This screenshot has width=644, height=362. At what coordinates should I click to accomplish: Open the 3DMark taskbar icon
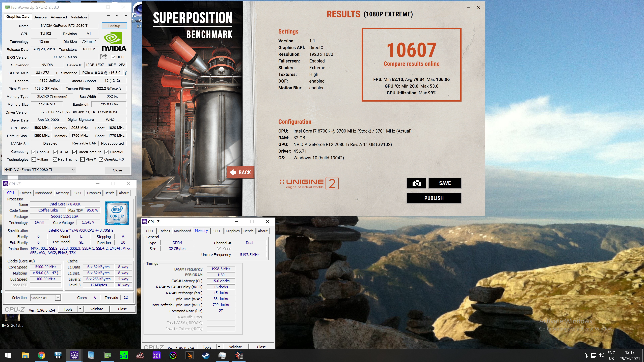point(189,355)
